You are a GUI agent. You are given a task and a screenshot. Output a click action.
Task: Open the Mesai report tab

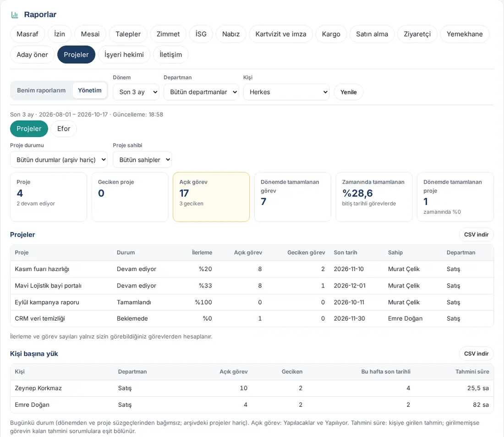pyautogui.click(x=90, y=34)
